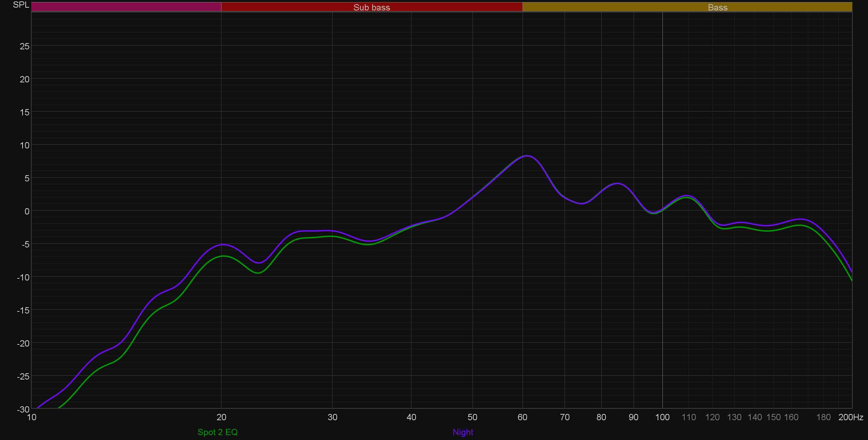Click the 200Hz frequency axis label
Screen dimensions: 868x440
(x=850, y=417)
